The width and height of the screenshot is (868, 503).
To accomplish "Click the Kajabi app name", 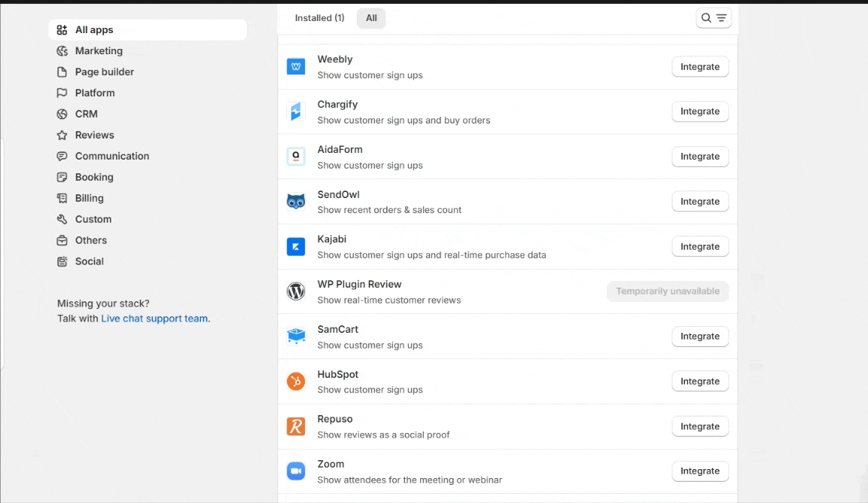I will coord(331,239).
